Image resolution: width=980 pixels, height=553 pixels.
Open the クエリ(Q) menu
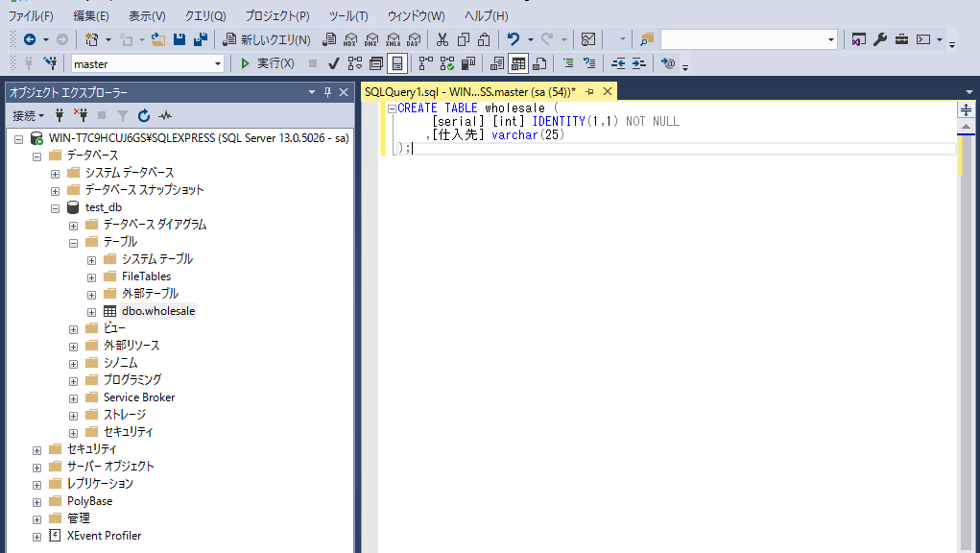(x=205, y=16)
